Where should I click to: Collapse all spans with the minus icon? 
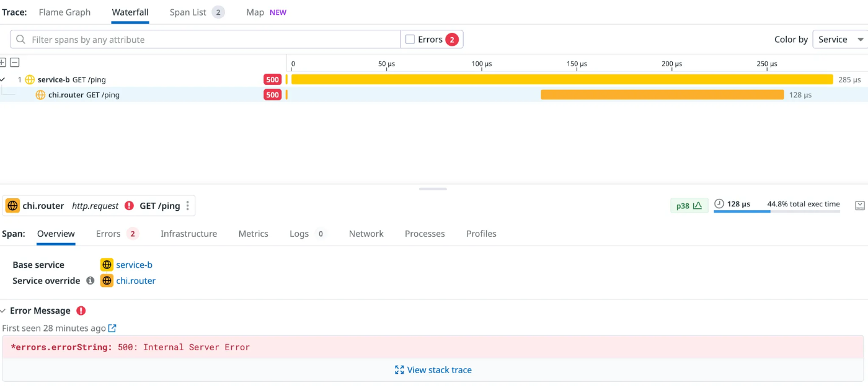15,62
